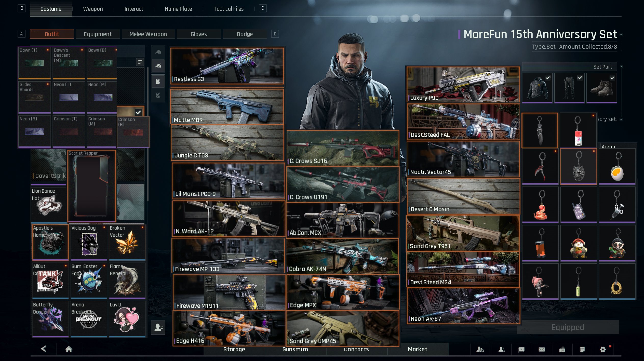Select the cracked egg keychain charm
Screen dimensions: 644x361
point(617,167)
